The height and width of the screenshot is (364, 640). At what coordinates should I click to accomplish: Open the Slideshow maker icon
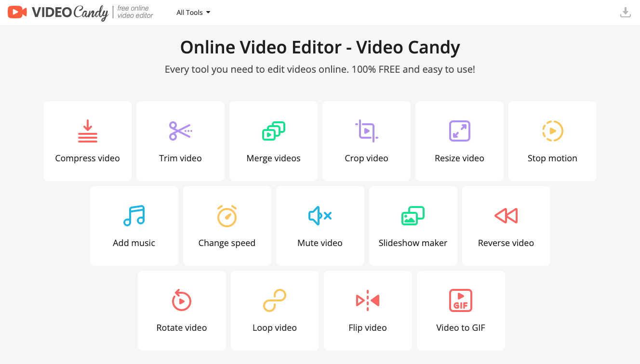tap(413, 216)
